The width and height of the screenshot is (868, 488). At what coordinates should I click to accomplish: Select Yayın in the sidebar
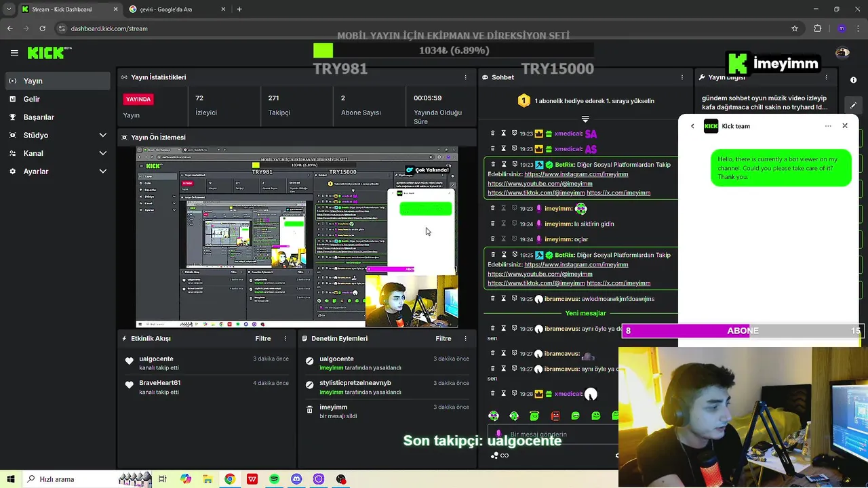coord(57,81)
